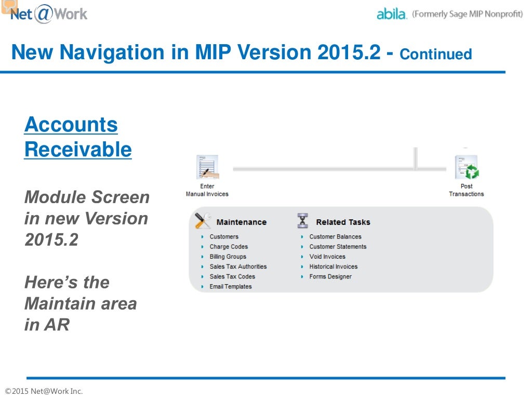Select the Related Tasks hourglass icon
This screenshot has width=532, height=399.
(x=303, y=221)
